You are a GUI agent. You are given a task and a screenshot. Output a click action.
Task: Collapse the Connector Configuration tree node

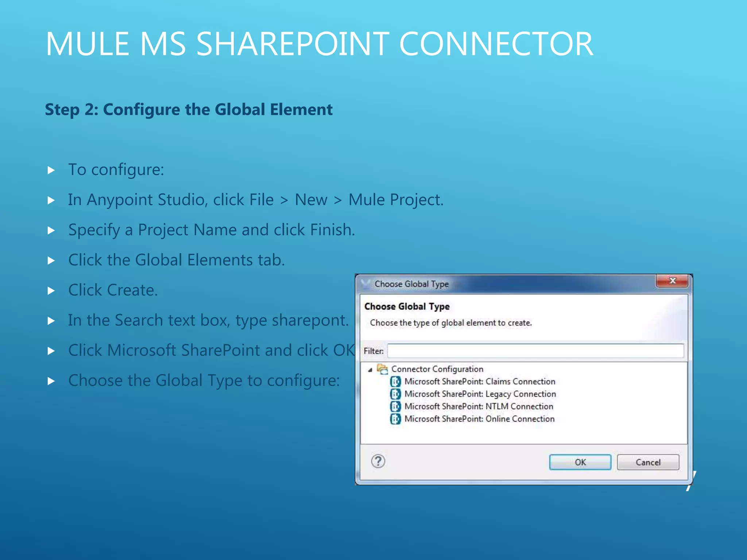click(x=370, y=370)
